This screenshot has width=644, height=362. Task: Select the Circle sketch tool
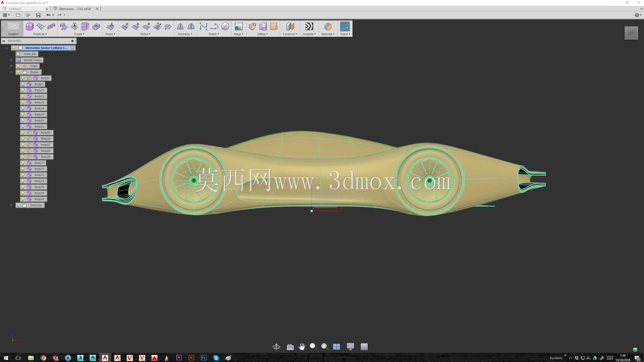225,26
